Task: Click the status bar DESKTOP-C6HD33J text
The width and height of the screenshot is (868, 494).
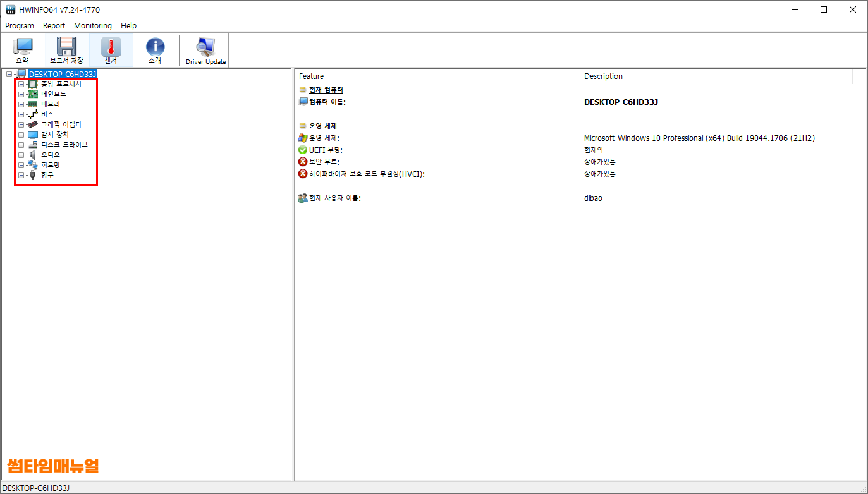Action: pyautogui.click(x=36, y=488)
